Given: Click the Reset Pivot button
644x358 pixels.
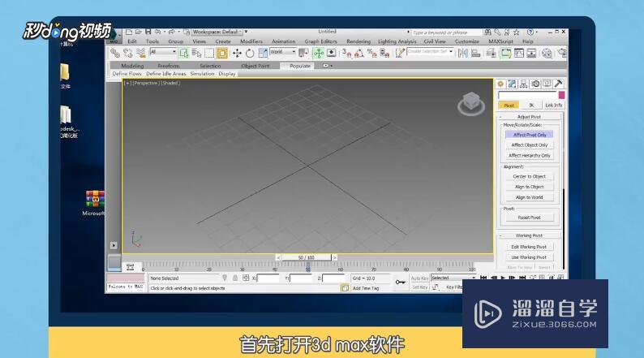Looking at the screenshot, I should coord(530,218).
